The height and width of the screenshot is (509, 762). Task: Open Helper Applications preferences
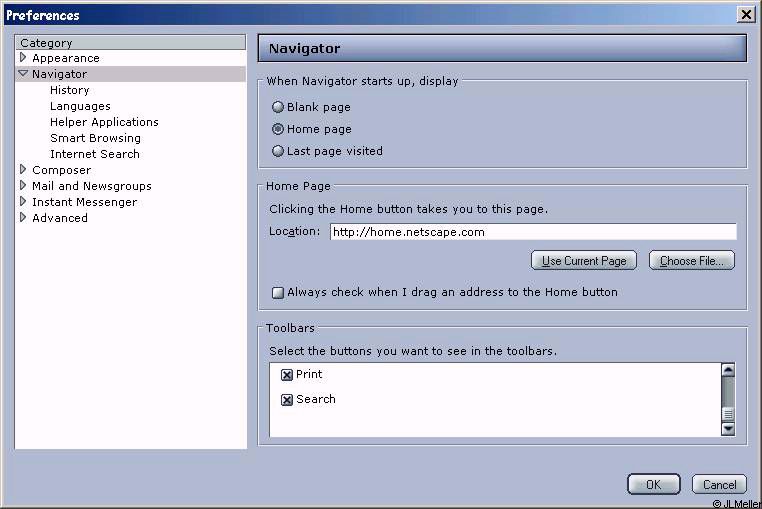coord(104,122)
